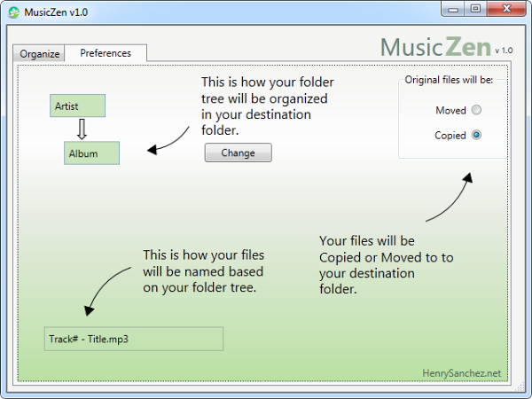Select the Copied radio button

pyautogui.click(x=476, y=135)
